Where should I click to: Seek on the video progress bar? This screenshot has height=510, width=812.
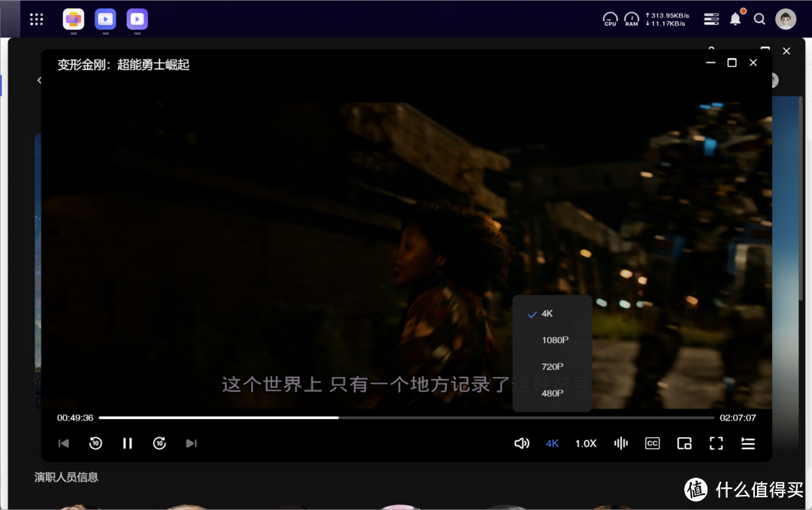pyautogui.click(x=407, y=417)
